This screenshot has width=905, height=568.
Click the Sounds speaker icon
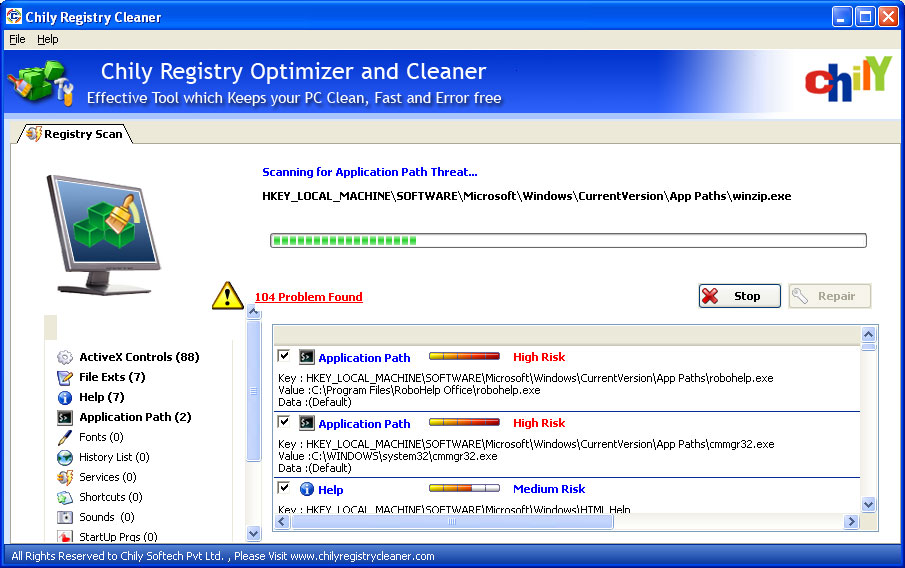click(65, 517)
